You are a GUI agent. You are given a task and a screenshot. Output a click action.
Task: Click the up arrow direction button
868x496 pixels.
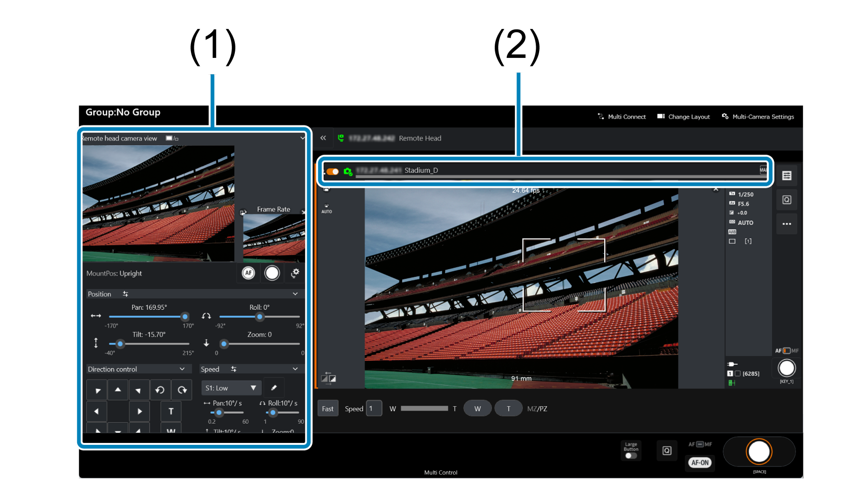118,389
